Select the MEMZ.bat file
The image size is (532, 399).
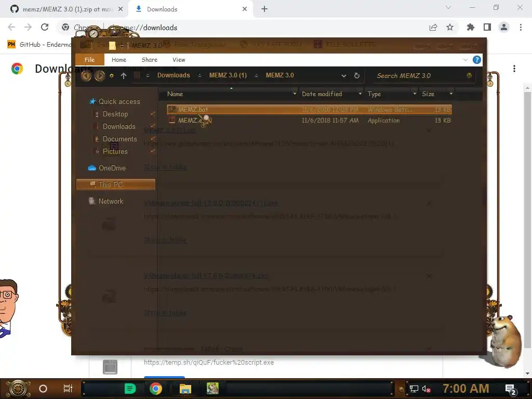pos(309,109)
